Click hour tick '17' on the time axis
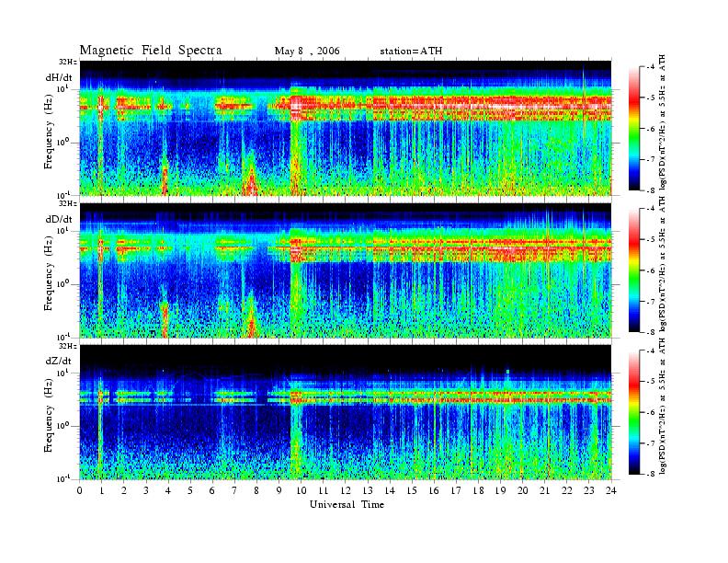This screenshot has height=563, width=728. click(457, 491)
